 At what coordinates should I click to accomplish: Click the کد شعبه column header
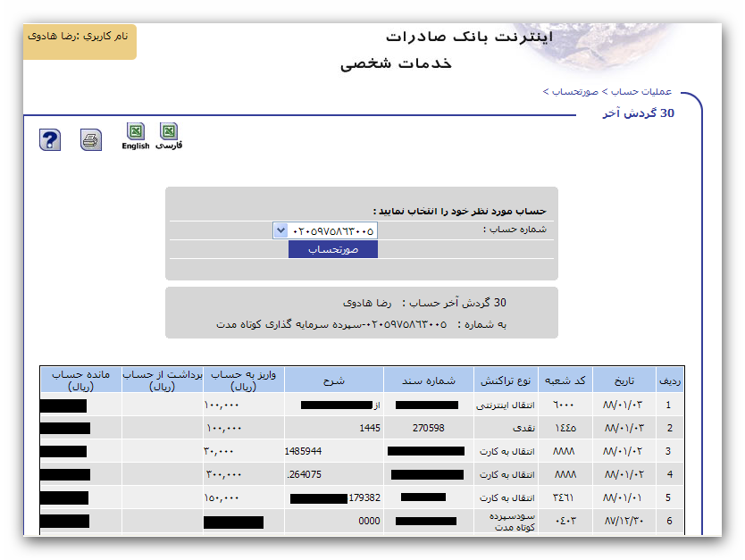[x=565, y=380]
